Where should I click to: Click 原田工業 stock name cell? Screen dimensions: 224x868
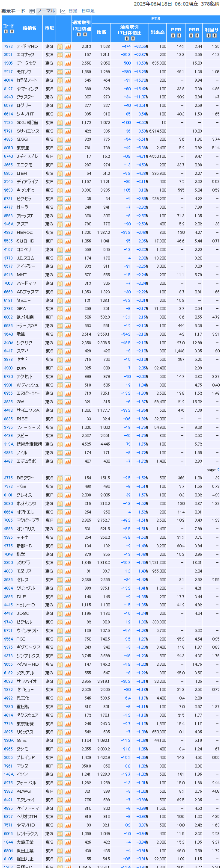click(29, 850)
